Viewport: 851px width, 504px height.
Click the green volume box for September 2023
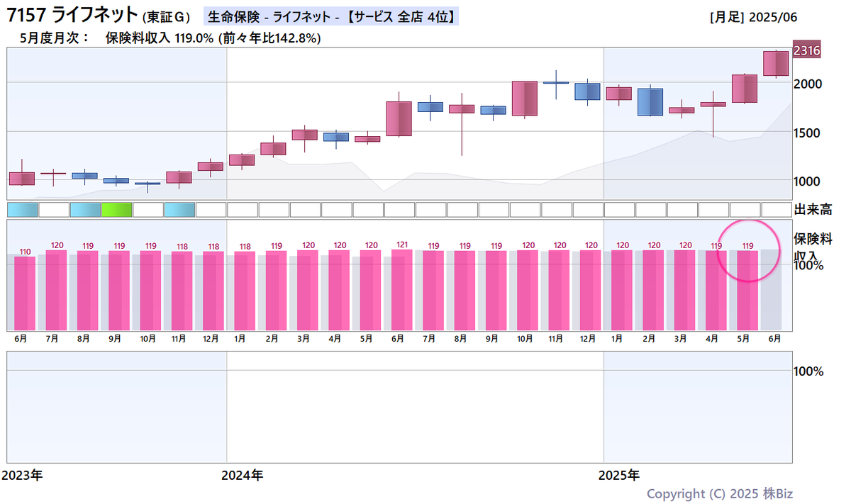point(117,209)
